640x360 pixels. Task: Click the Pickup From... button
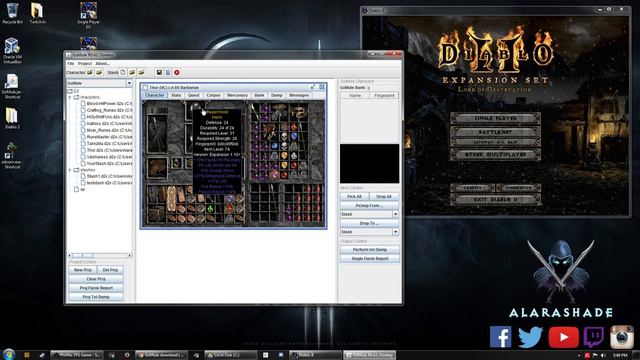[x=369, y=205]
